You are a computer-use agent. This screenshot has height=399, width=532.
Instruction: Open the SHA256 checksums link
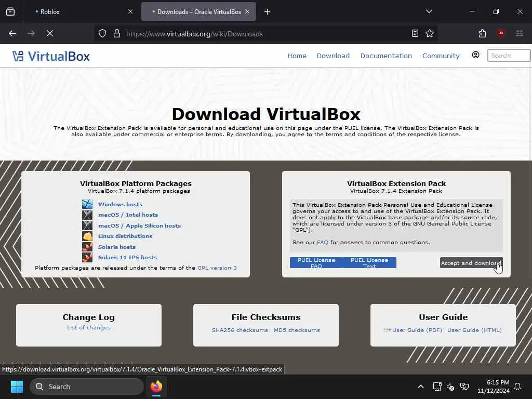point(240,330)
